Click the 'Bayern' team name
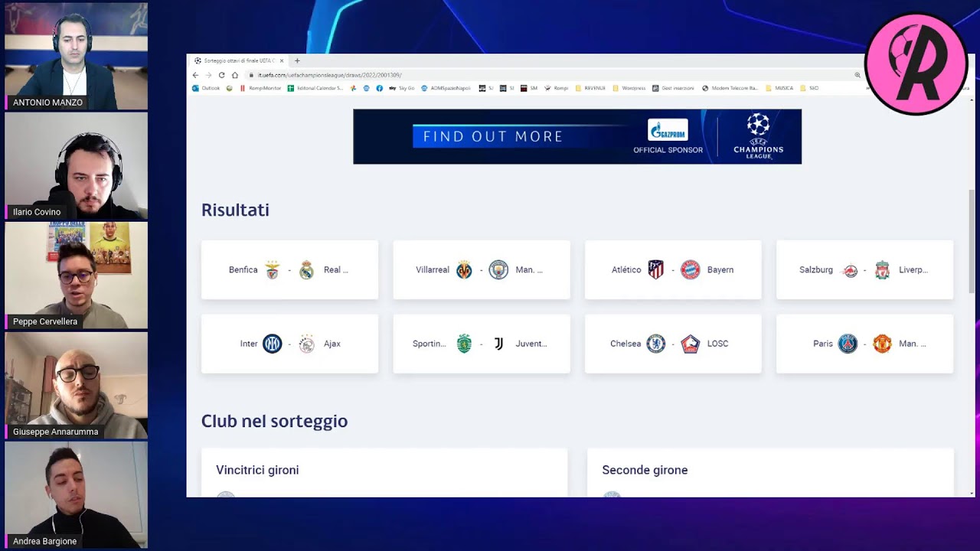Screen dimensions: 980x551 [720, 269]
